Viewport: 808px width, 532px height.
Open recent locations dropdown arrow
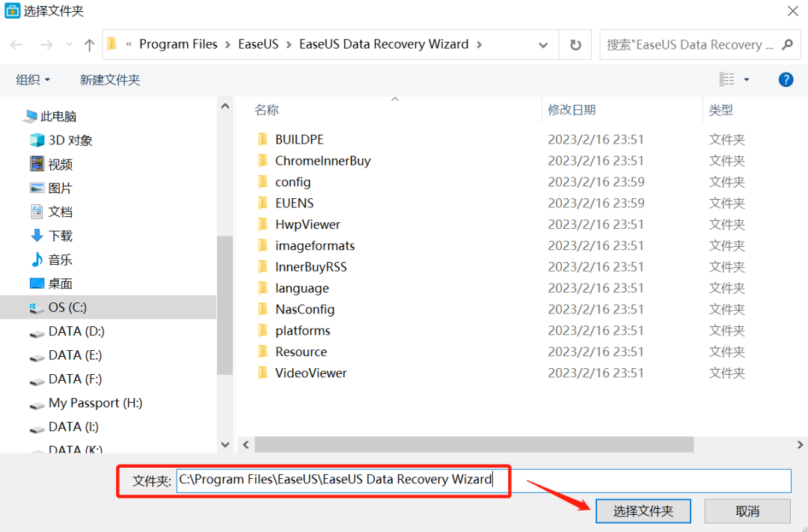(69, 45)
